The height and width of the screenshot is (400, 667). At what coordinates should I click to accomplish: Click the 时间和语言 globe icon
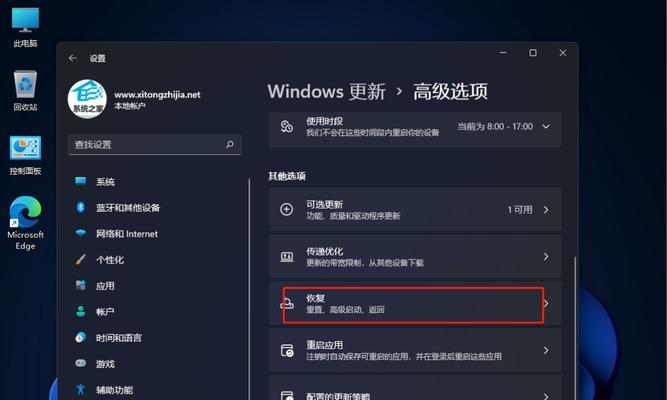click(80, 337)
